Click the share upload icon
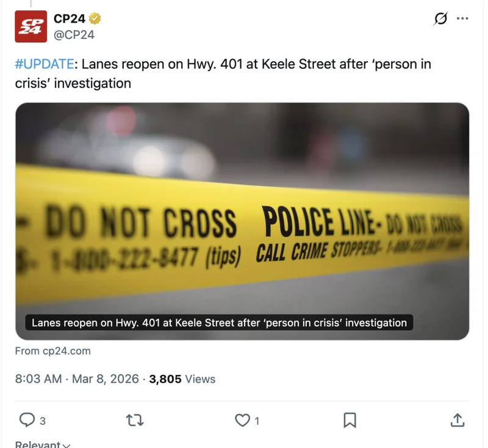This screenshot has height=448, width=488. pos(457,420)
